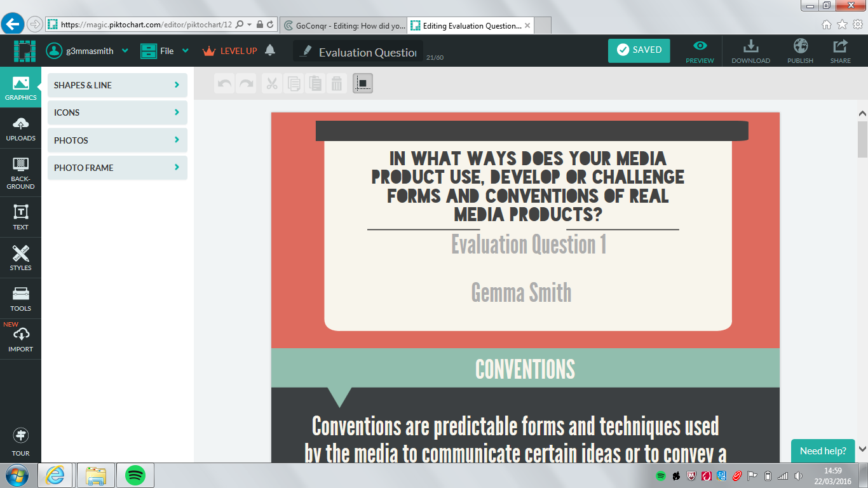The image size is (868, 488).
Task: Select the Gemma Smith text on canvas
Action: pyautogui.click(x=522, y=292)
